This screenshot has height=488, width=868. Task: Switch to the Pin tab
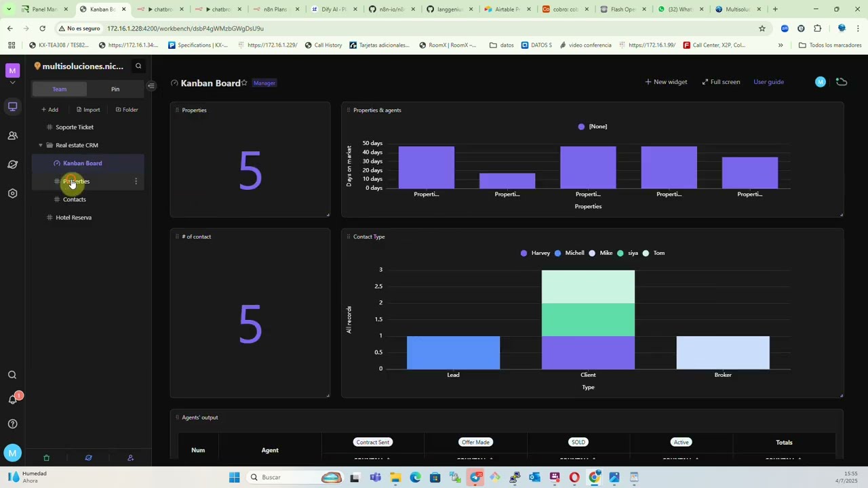pyautogui.click(x=115, y=89)
